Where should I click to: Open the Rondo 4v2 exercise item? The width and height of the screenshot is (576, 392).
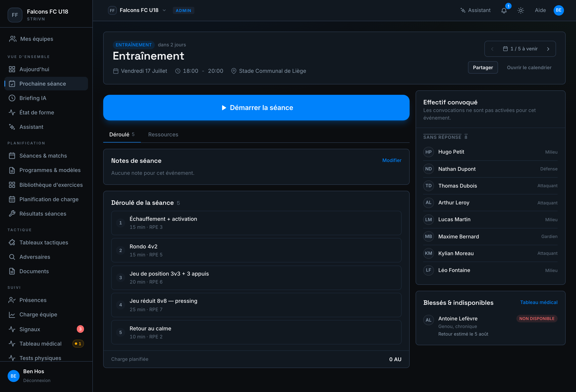pos(256,250)
